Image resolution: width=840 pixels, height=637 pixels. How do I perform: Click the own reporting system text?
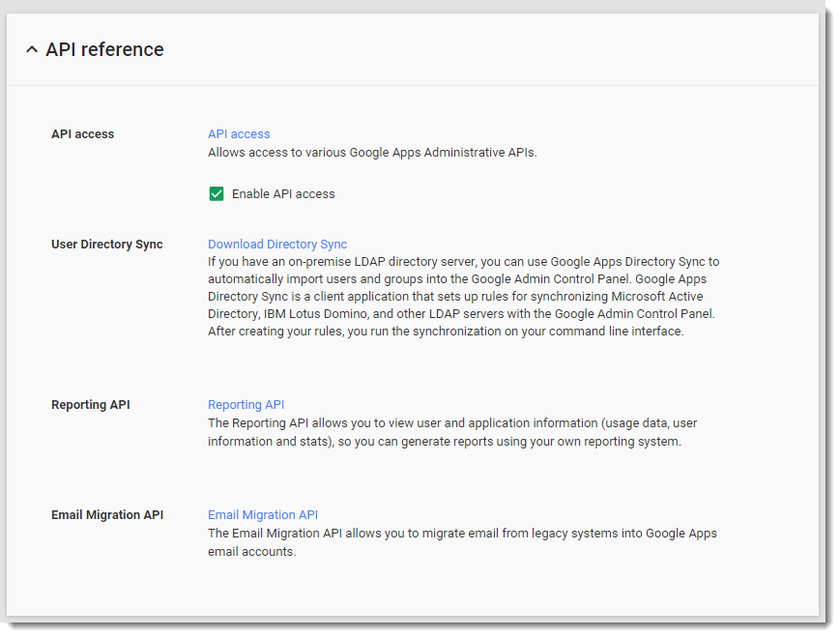click(621, 442)
